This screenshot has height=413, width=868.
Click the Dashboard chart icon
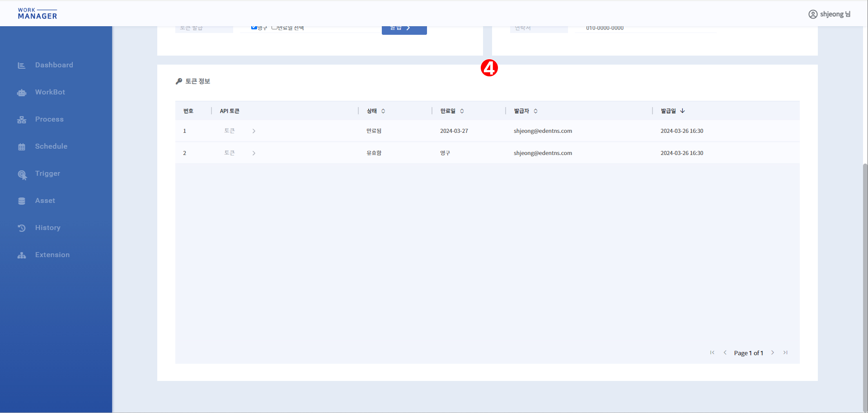pyautogui.click(x=21, y=66)
